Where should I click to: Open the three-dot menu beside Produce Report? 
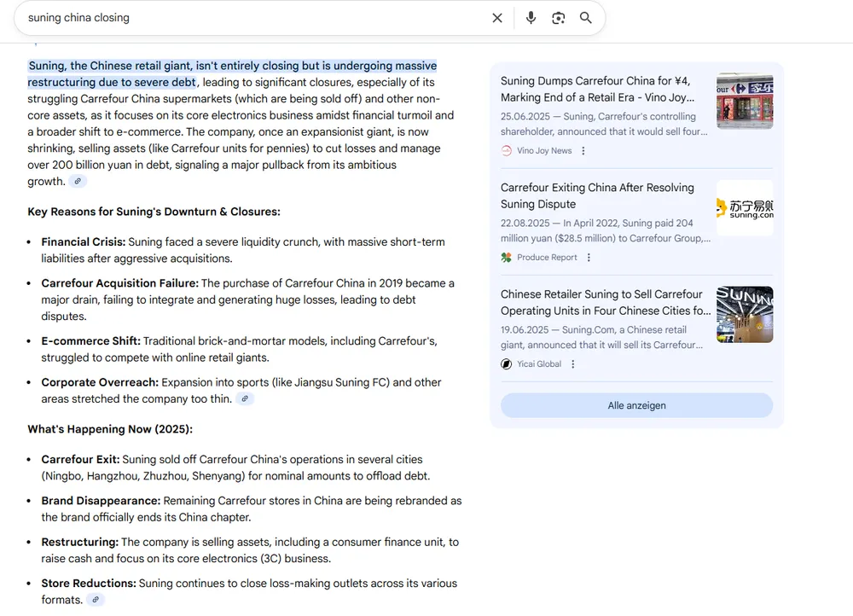tap(589, 258)
